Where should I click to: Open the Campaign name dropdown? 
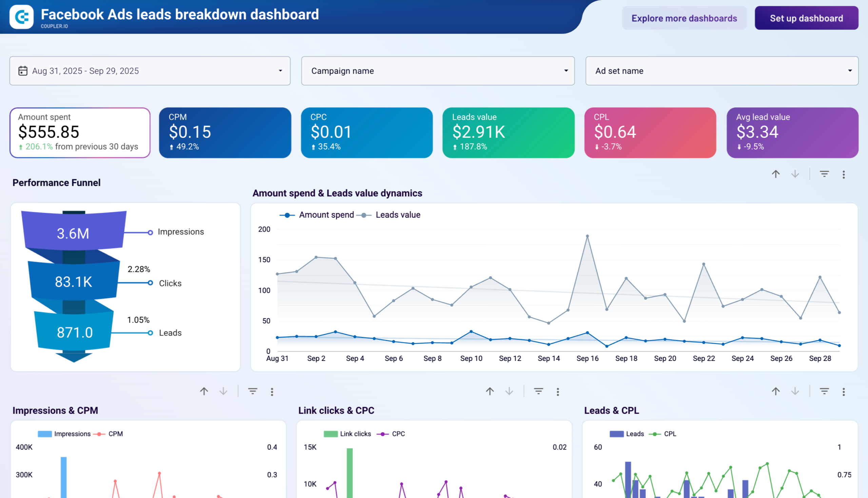click(x=438, y=71)
